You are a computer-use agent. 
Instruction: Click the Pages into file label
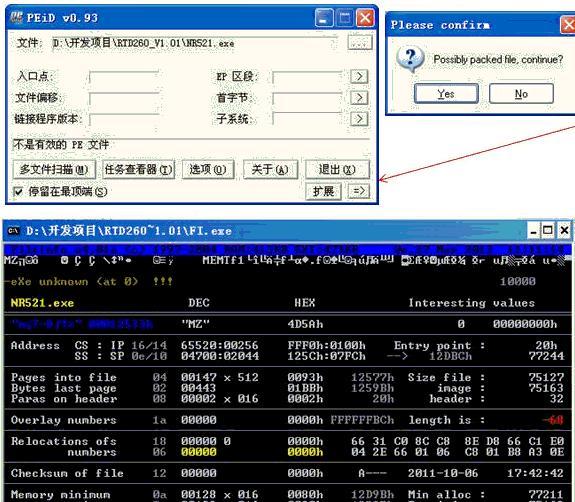pyautogui.click(x=63, y=377)
